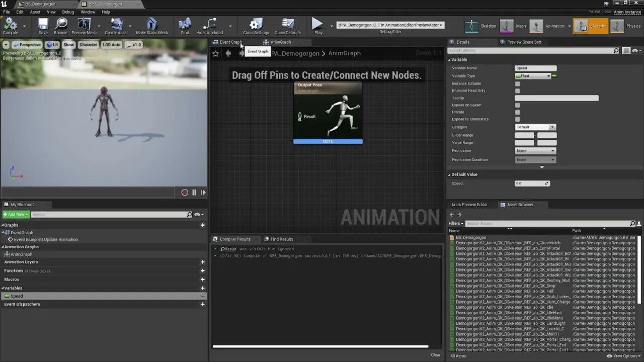Open the Preview Scene Settings tab

(524, 42)
